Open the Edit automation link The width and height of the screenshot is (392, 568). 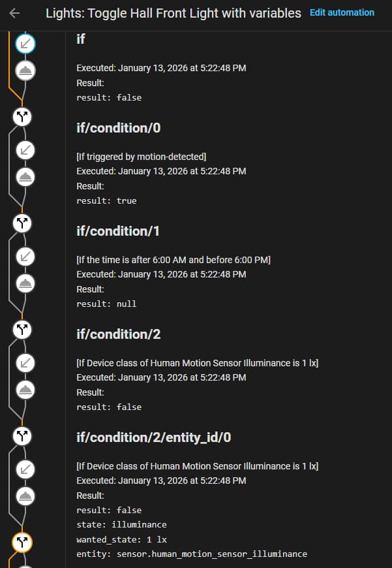342,12
